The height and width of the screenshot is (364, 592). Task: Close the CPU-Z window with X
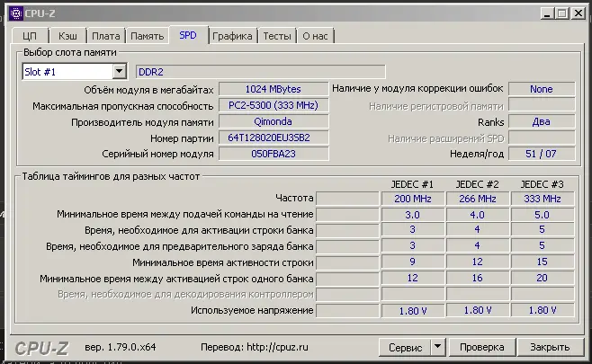click(578, 13)
